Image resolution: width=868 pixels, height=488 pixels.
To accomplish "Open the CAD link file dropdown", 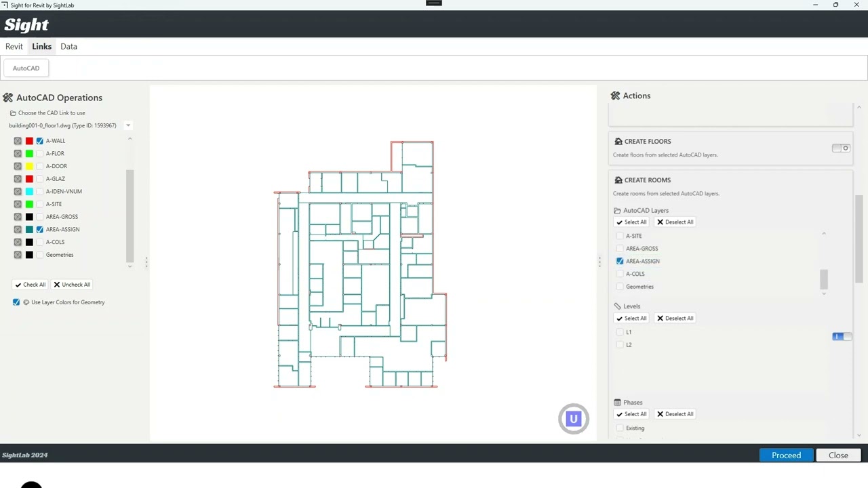I will [127, 125].
